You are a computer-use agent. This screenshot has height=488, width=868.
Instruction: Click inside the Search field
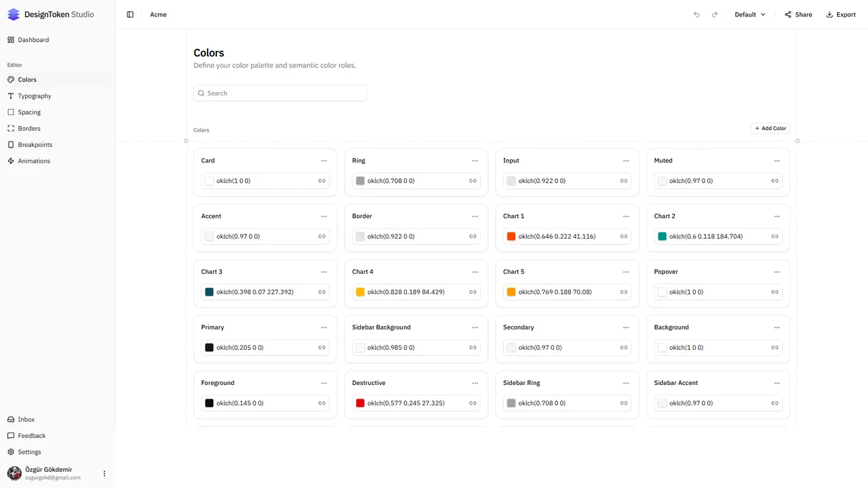pyautogui.click(x=280, y=93)
